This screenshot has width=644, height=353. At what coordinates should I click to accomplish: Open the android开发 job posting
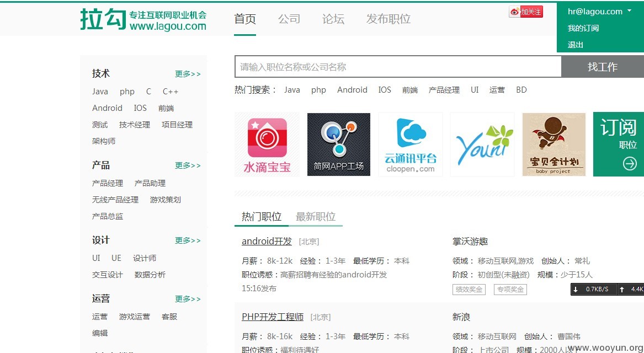pyautogui.click(x=267, y=242)
